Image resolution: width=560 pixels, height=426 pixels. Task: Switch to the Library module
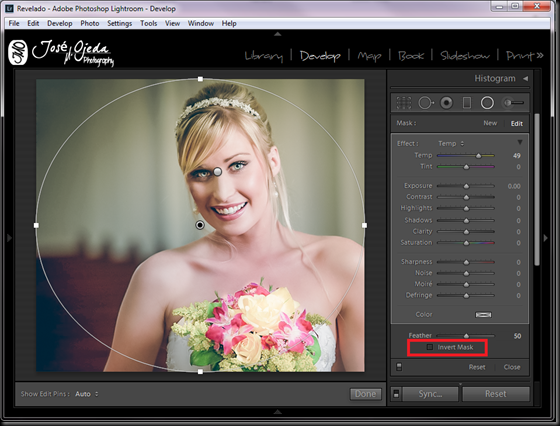pyautogui.click(x=264, y=56)
